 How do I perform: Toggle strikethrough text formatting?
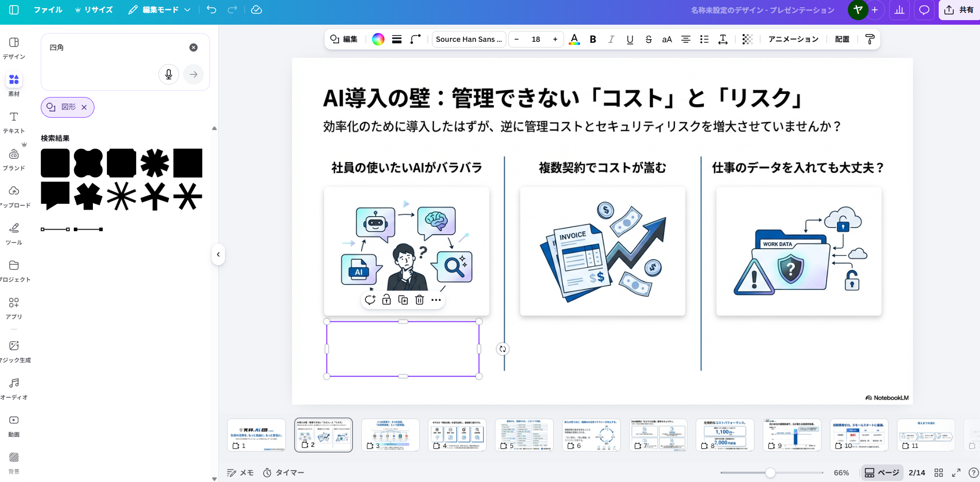click(649, 39)
